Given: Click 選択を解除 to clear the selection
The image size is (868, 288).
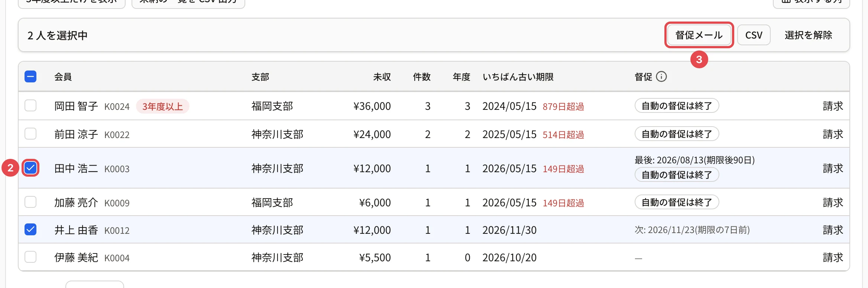Looking at the screenshot, I should click(x=808, y=35).
